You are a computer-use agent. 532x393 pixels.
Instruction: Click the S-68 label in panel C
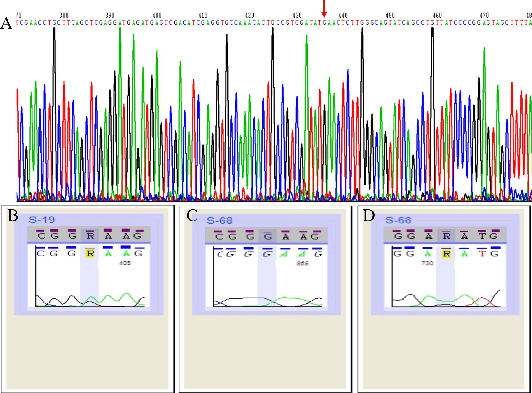tap(219, 221)
